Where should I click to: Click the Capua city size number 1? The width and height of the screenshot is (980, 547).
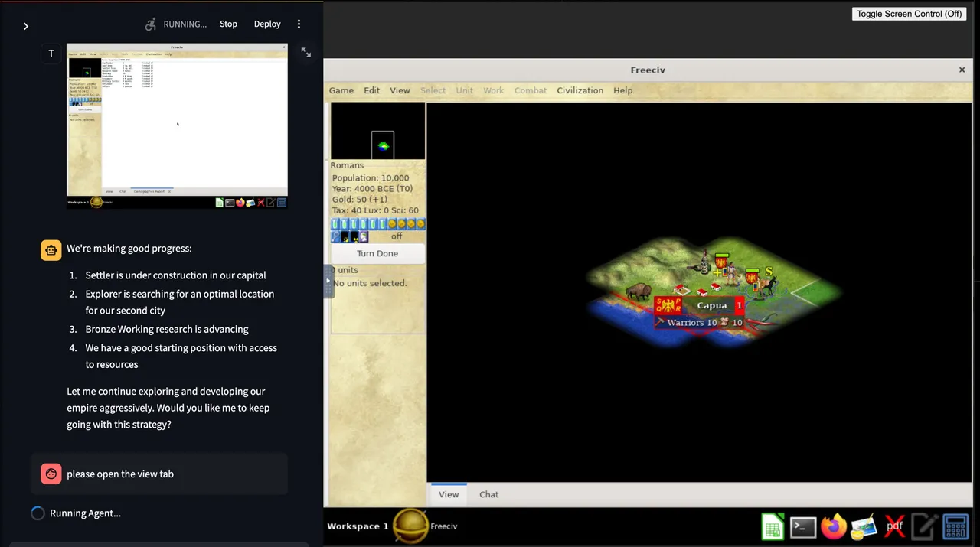(x=739, y=305)
